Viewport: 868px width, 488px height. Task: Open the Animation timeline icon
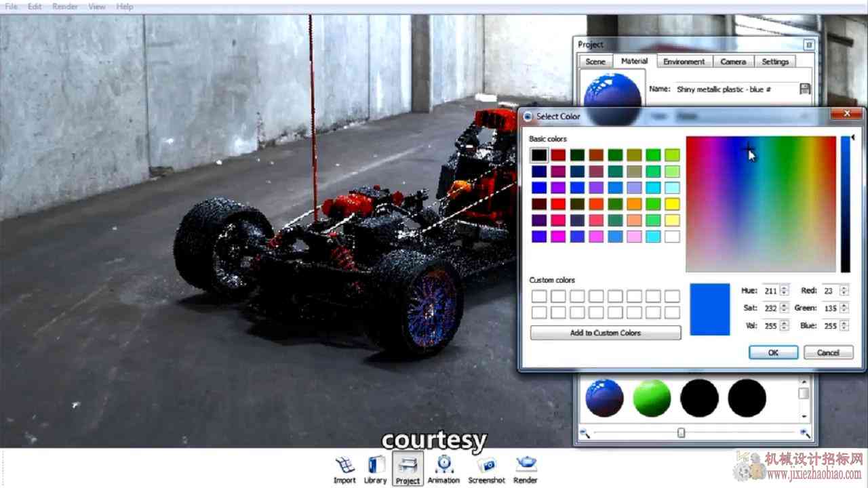[443, 470]
